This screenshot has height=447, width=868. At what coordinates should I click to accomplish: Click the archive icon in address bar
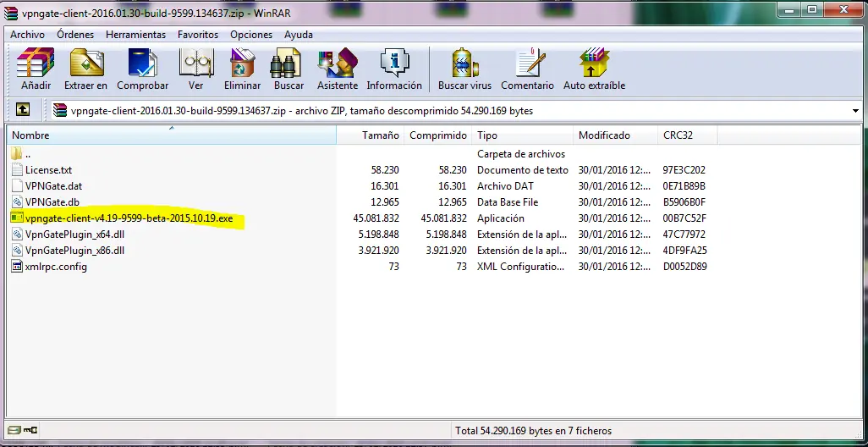(60, 110)
